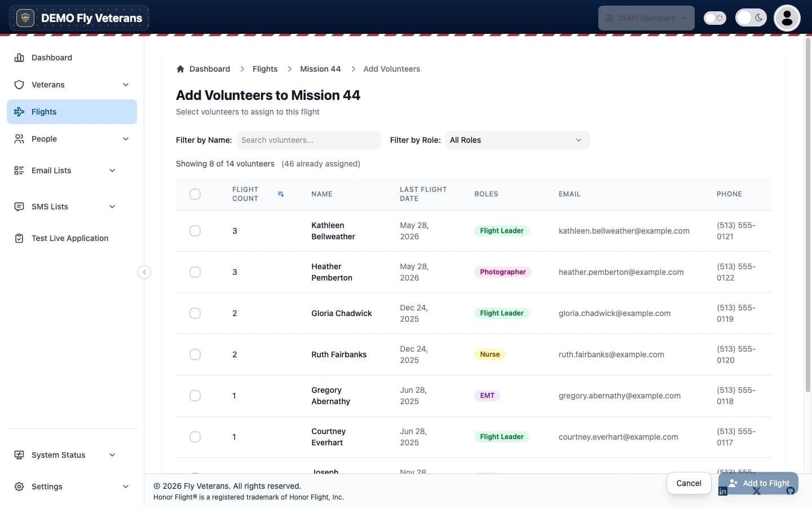Follow the Flights breadcrumb link

click(x=265, y=69)
